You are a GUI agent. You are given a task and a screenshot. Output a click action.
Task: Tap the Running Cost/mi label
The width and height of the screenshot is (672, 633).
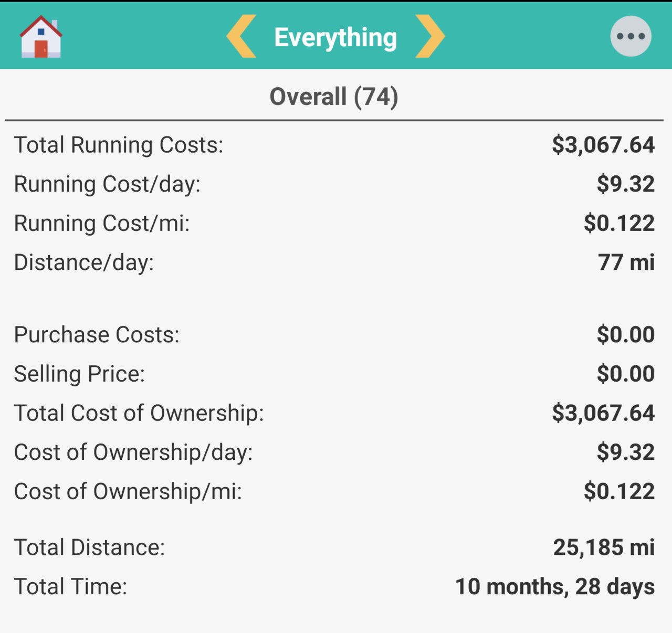(102, 223)
